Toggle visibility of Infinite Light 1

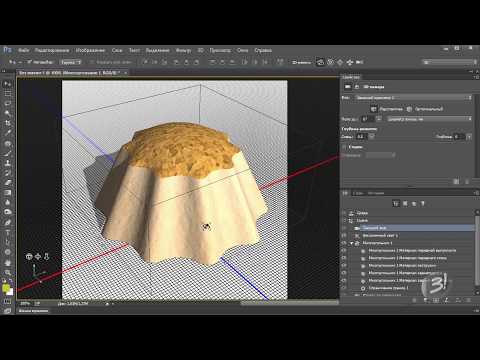coord(345,235)
